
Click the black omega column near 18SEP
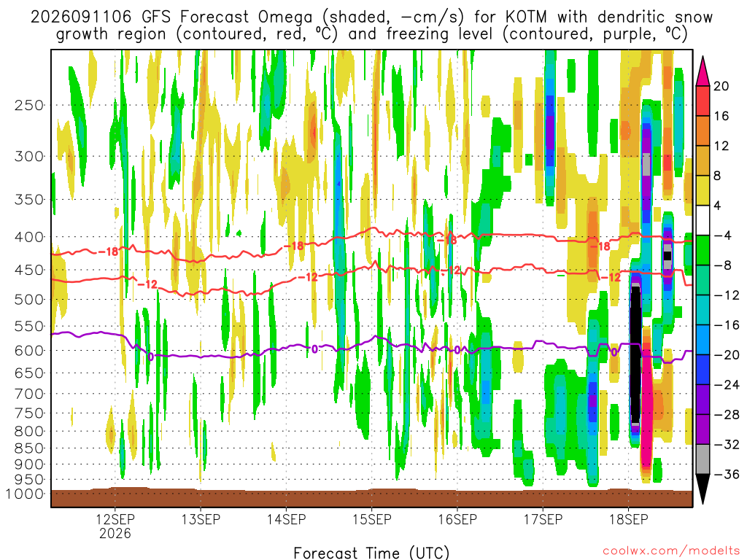635,355
